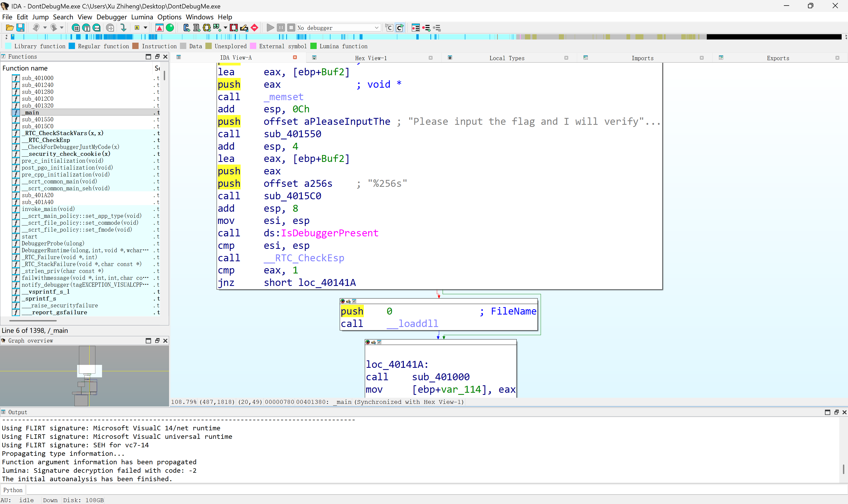This screenshot has height=504, width=848.
Task: Pause the process using the pause icon
Action: pos(281,28)
